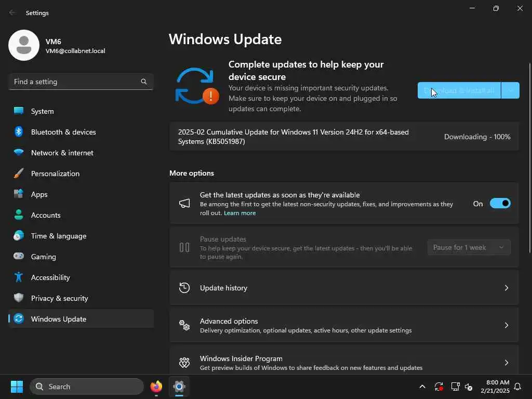Select Time & language in the sidebar

pos(81,236)
